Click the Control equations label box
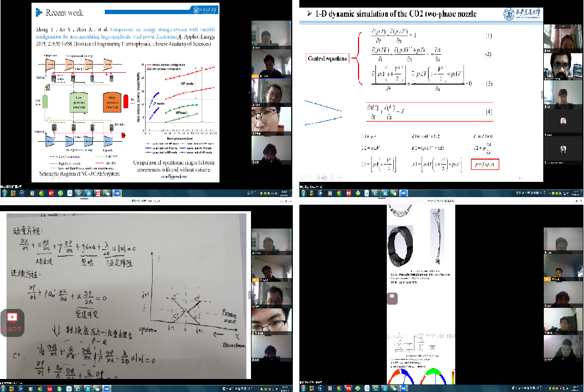 coord(327,59)
